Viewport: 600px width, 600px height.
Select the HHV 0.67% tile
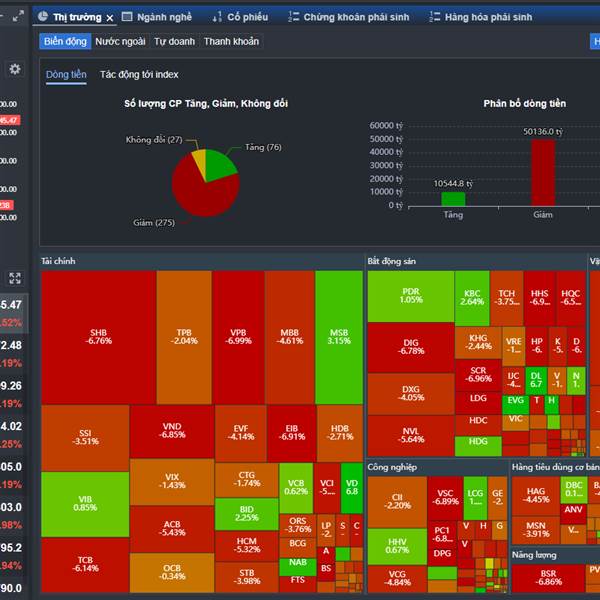(397, 546)
